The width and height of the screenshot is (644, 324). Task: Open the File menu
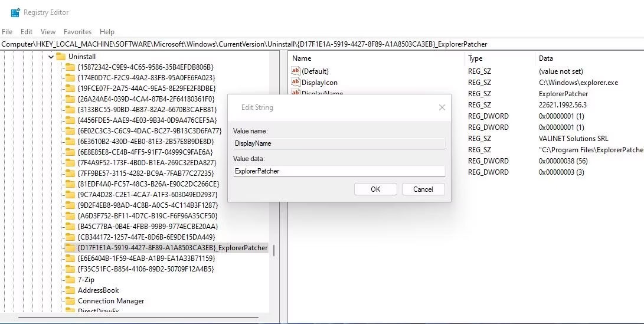pyautogui.click(x=7, y=32)
